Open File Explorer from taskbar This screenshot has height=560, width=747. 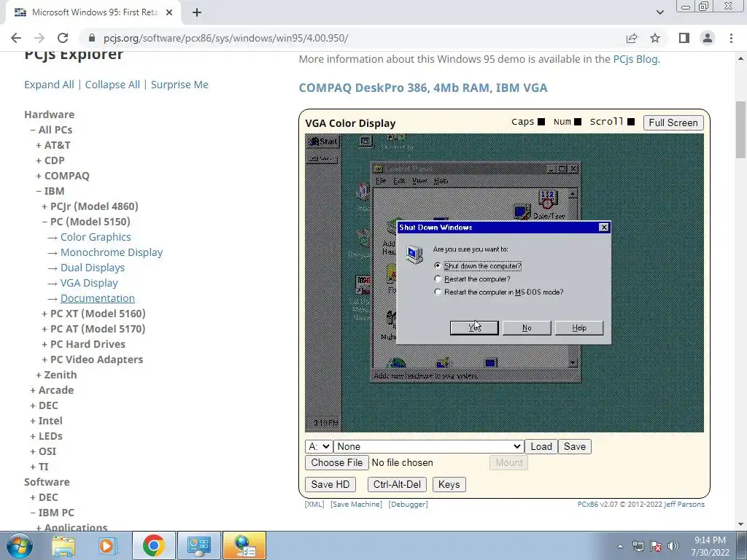coord(63,545)
